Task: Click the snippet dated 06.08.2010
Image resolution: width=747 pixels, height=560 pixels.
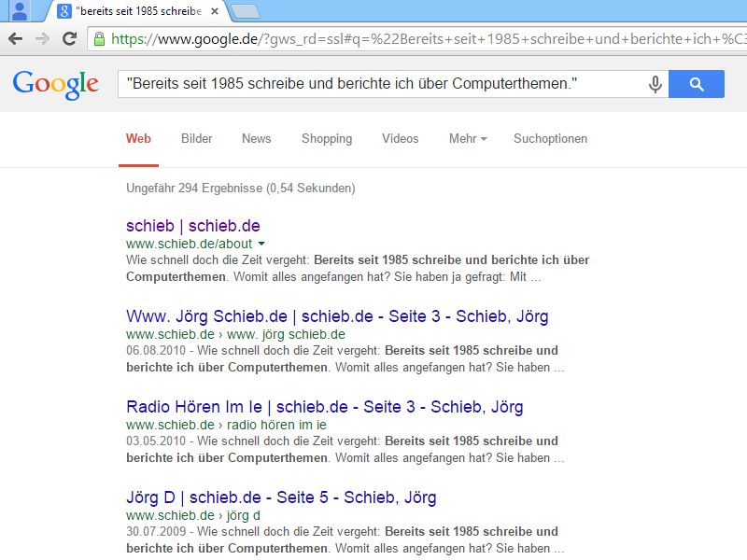Action: coord(345,359)
